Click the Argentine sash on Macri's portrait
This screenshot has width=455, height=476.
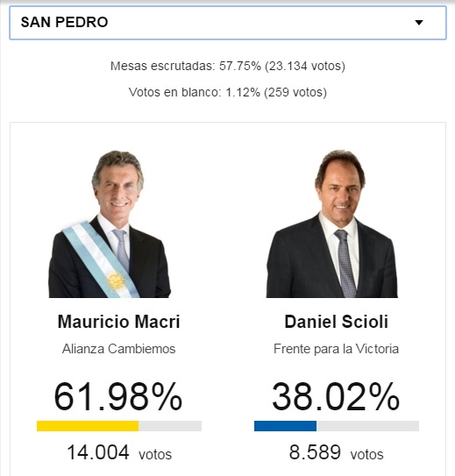coord(100,259)
